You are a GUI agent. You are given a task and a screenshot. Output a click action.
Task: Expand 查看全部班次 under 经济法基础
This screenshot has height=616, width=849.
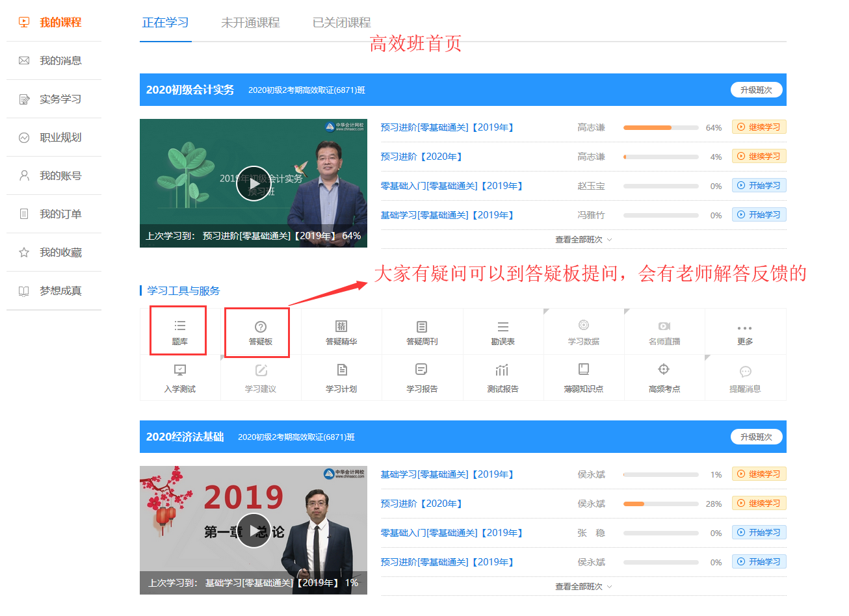583,587
